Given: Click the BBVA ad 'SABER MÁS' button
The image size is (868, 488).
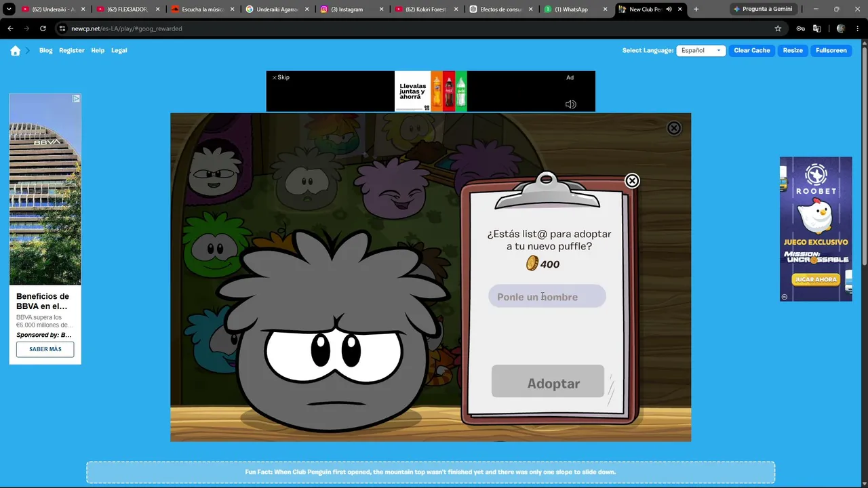Looking at the screenshot, I should click(45, 349).
